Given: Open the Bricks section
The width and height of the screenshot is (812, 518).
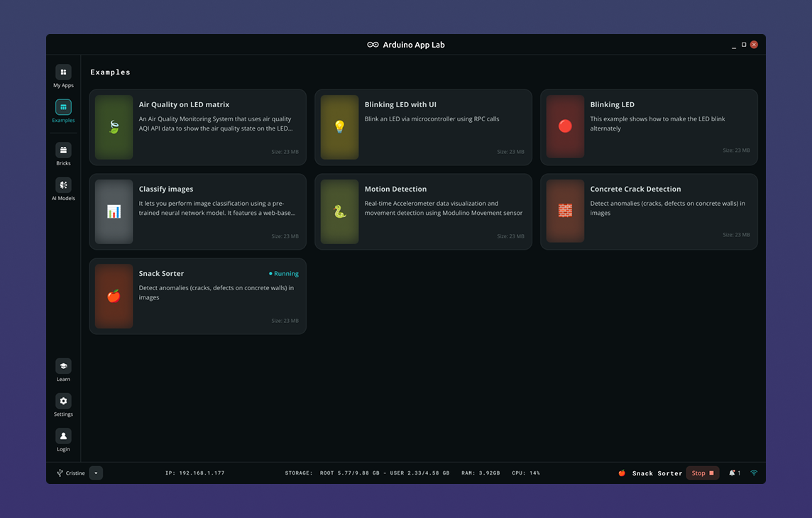Looking at the screenshot, I should (63, 150).
